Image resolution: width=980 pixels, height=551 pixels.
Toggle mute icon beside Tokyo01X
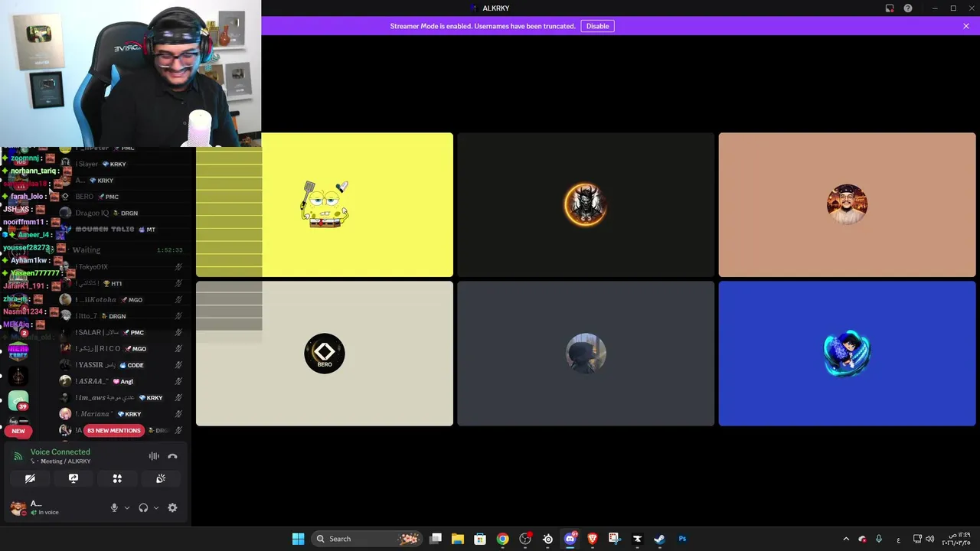click(178, 267)
